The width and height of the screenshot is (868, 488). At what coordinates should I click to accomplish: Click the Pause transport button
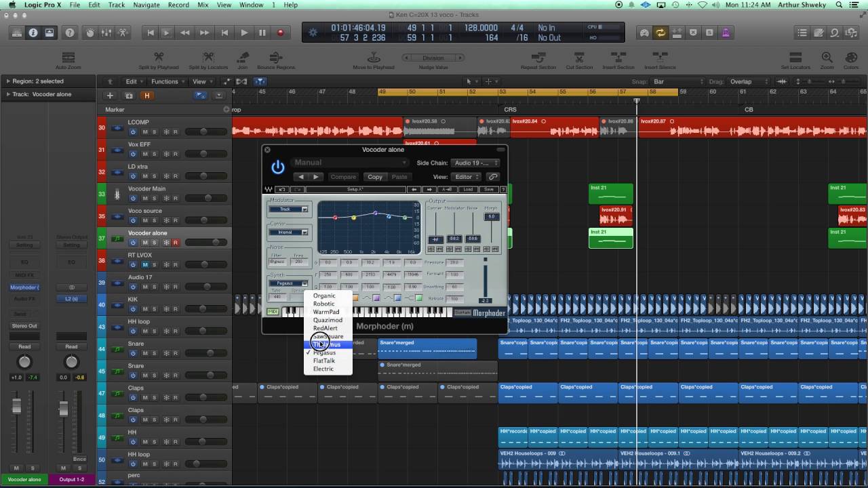click(262, 33)
